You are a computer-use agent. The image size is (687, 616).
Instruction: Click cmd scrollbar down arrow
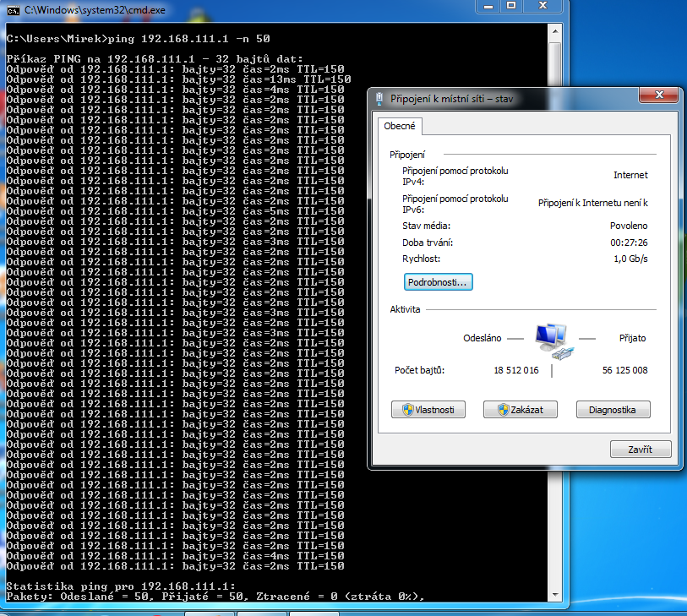(554, 595)
